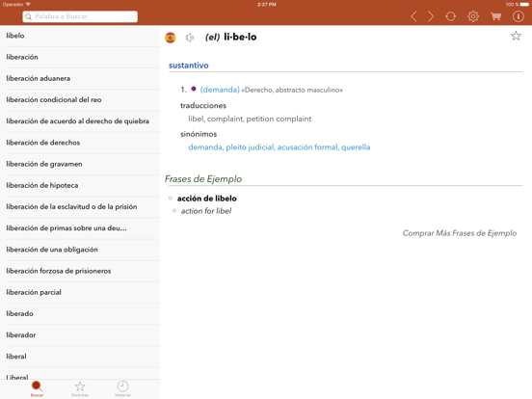The width and height of the screenshot is (532, 399).
Task: Select liberación aduanera in the word list
Action: click(80, 78)
